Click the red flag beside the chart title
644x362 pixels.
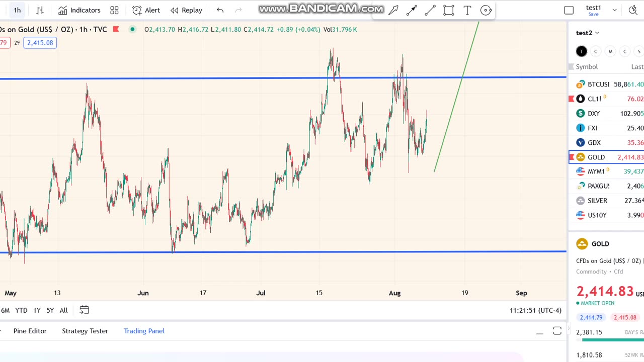116,29
